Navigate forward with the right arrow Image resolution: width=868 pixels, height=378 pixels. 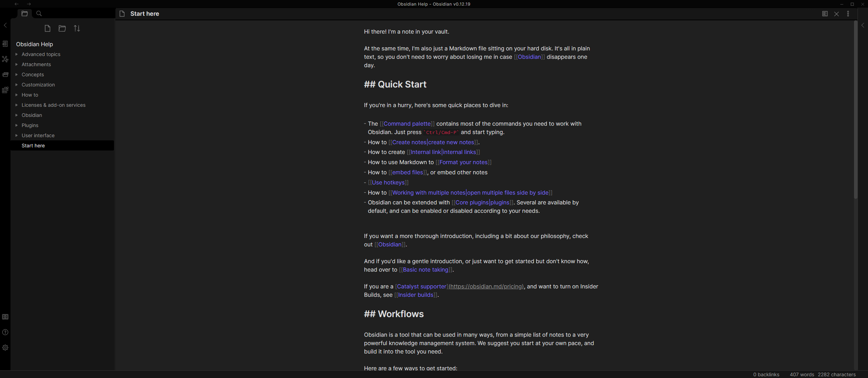point(29,4)
